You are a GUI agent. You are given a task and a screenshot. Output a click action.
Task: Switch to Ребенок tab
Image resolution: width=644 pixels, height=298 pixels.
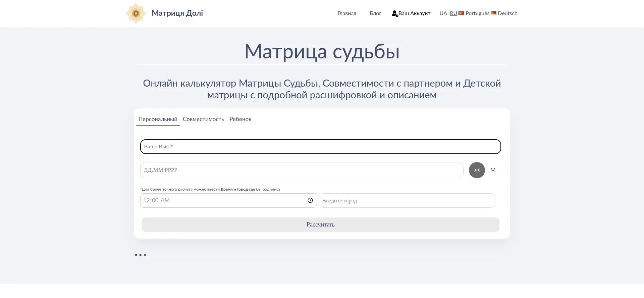click(x=240, y=119)
